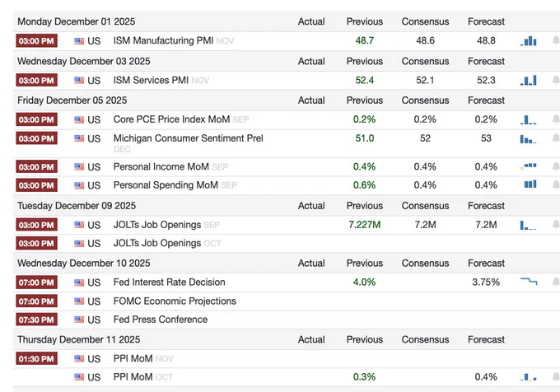Open the Fed Interest Rate Decision link
Screen dimensions: 560x392
click(x=170, y=282)
